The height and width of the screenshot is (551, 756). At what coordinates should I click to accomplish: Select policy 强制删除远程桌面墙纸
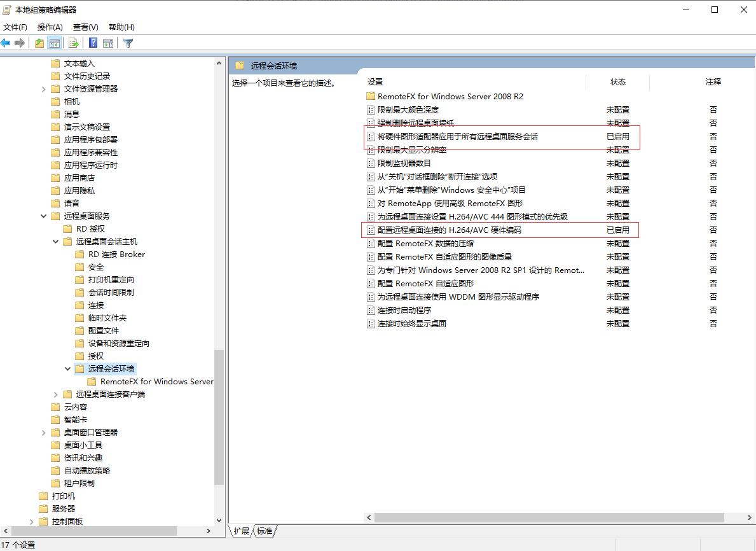pos(416,123)
